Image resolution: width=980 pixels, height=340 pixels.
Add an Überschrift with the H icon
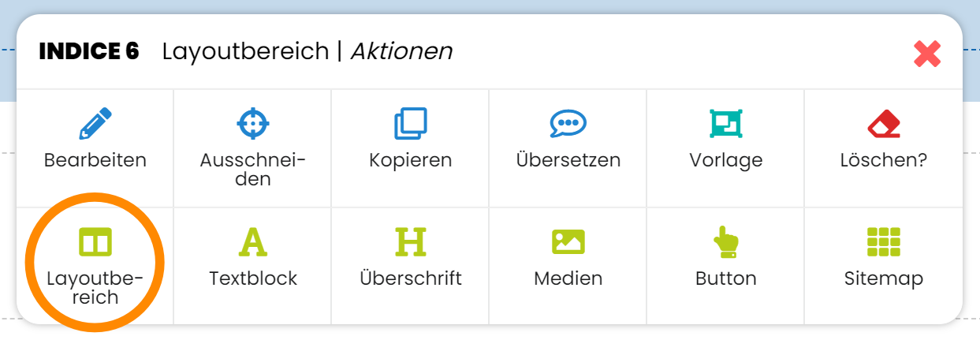click(x=411, y=242)
